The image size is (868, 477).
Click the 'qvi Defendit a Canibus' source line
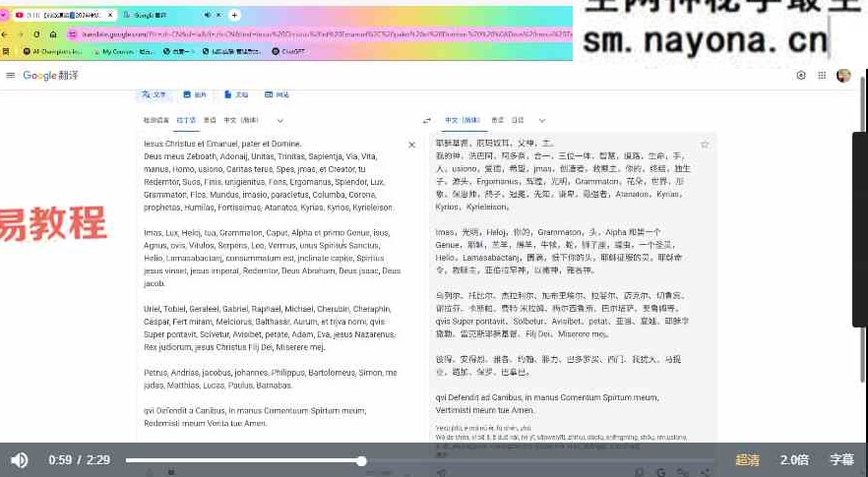[x=255, y=410]
